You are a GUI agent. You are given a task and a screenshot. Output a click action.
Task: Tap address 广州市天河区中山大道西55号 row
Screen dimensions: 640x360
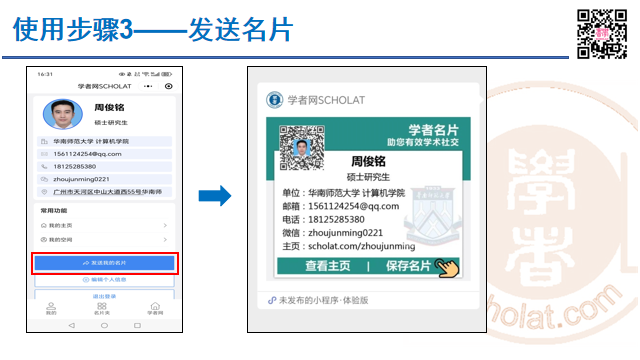coord(104,192)
